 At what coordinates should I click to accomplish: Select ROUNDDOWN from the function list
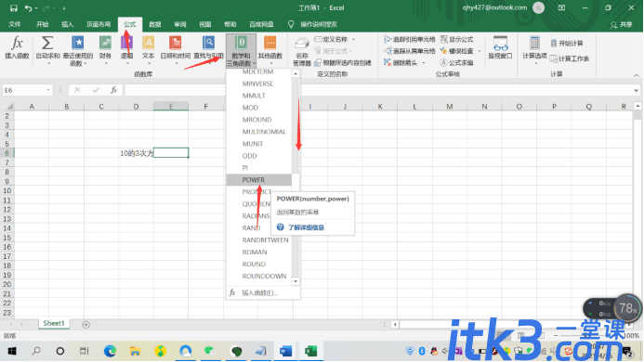pos(259,277)
